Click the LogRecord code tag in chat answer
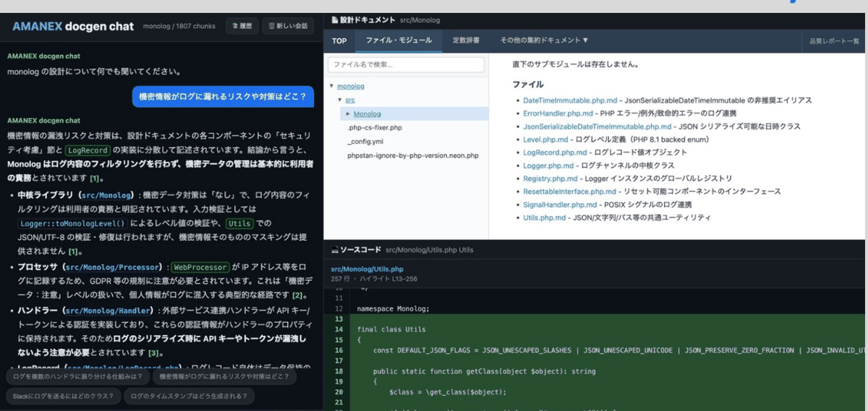Image resolution: width=868 pixels, height=411 pixels. click(88, 151)
